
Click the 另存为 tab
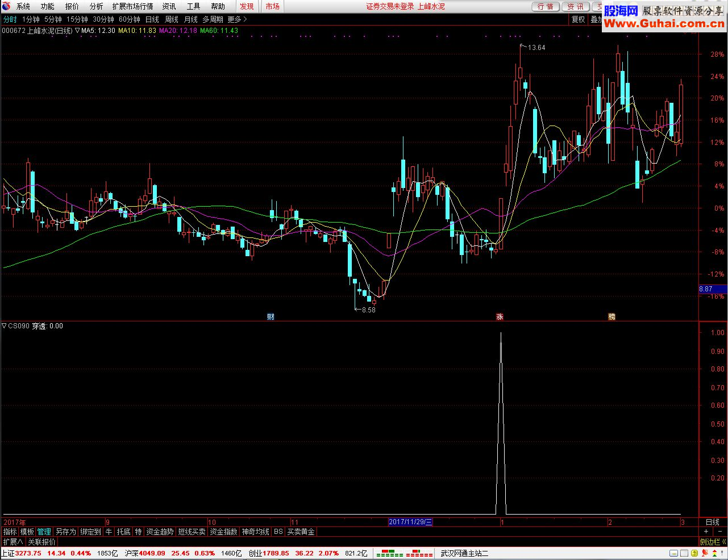click(x=65, y=532)
